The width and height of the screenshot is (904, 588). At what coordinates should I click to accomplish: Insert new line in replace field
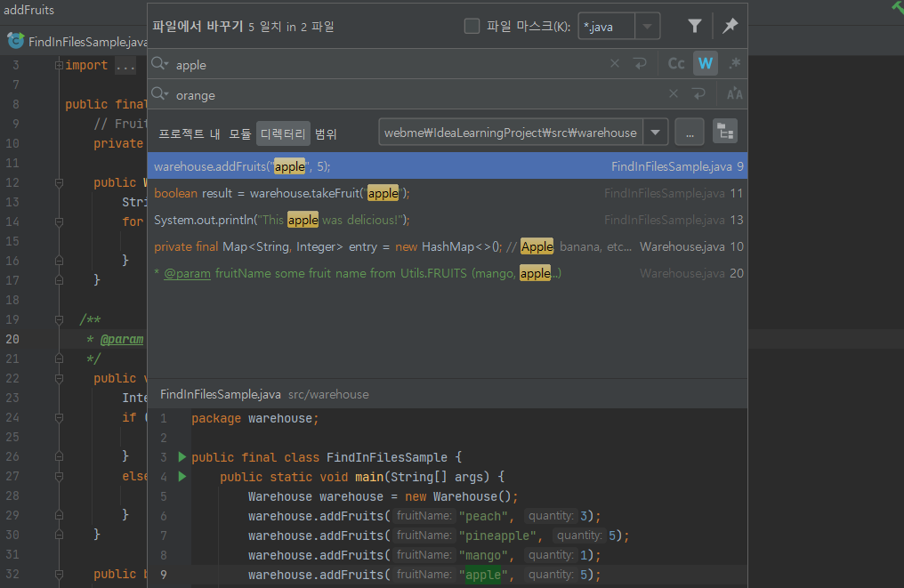click(x=698, y=93)
